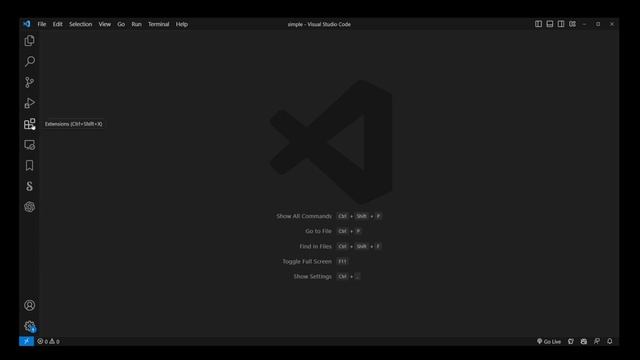Open the Remote Explorer monitor icon

[x=29, y=144]
